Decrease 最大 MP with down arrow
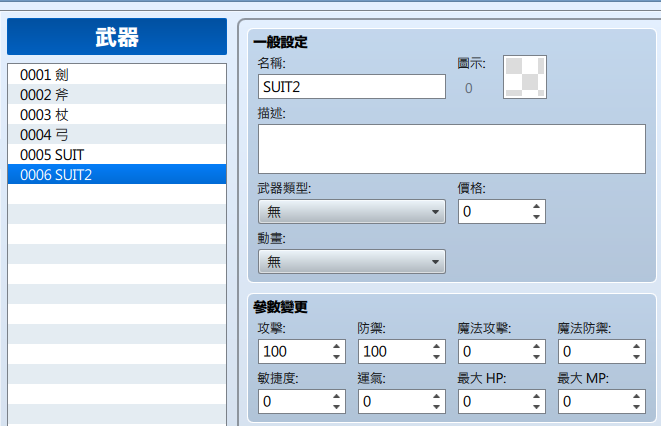 636,407
